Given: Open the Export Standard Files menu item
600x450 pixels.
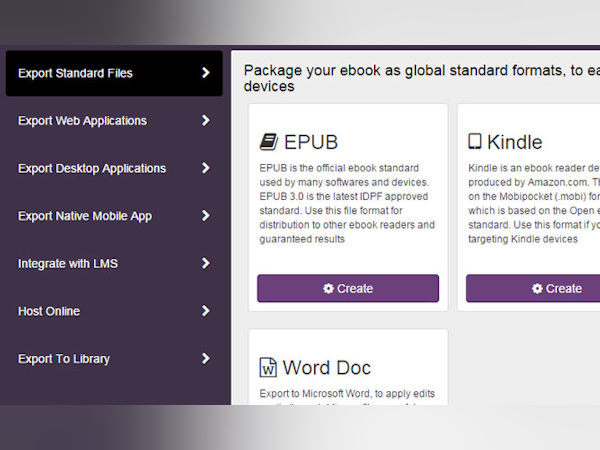Looking at the screenshot, I should click(x=114, y=73).
